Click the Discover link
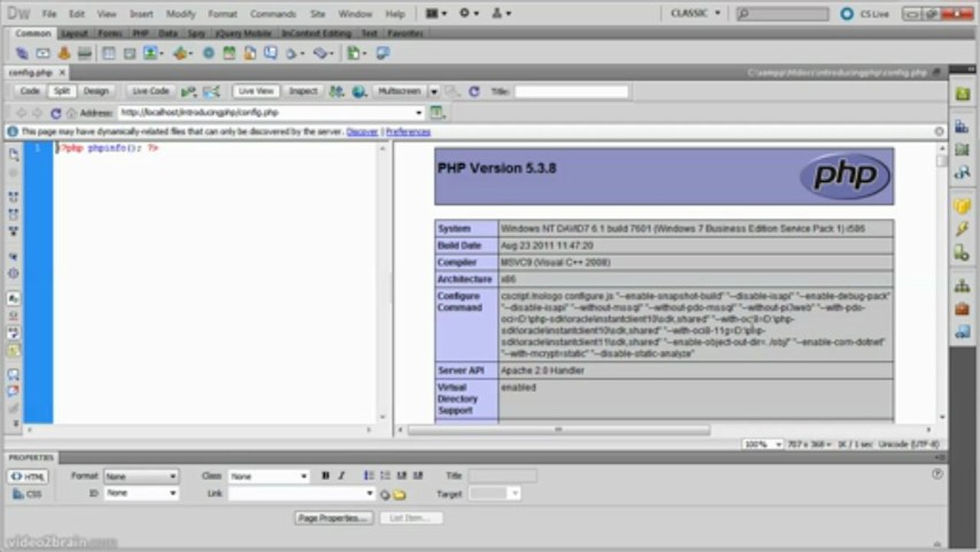 [x=362, y=132]
